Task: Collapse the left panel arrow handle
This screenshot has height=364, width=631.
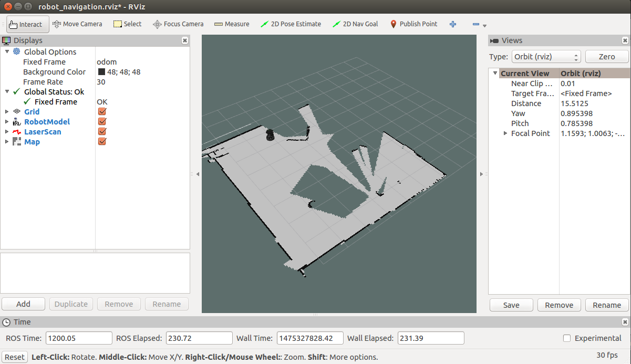Action: 198,174
